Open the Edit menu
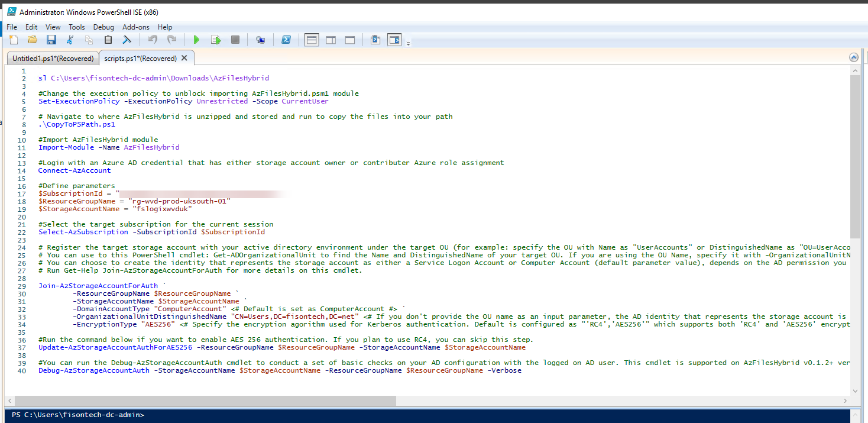This screenshot has height=423, width=868. [x=31, y=27]
